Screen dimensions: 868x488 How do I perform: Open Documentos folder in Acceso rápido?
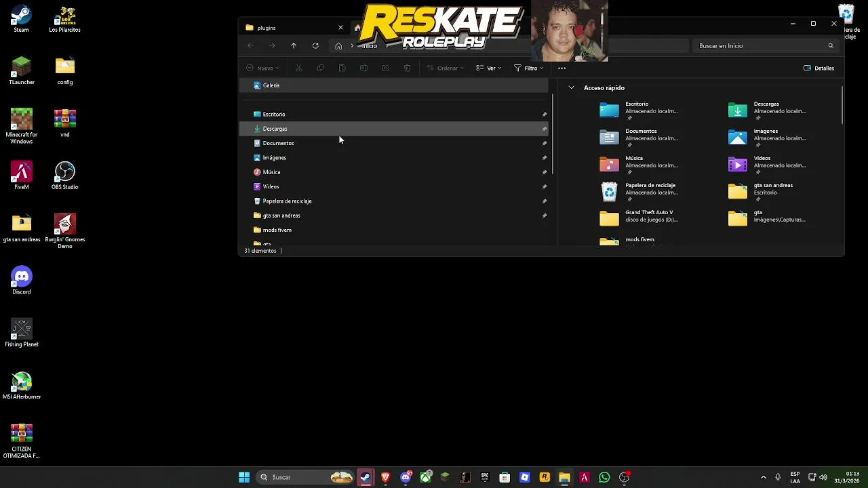pyautogui.click(x=639, y=137)
